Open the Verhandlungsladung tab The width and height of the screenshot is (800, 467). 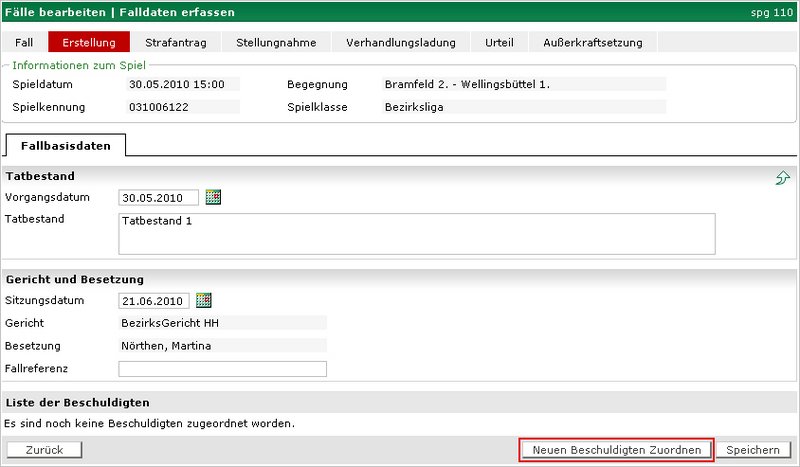[x=400, y=42]
